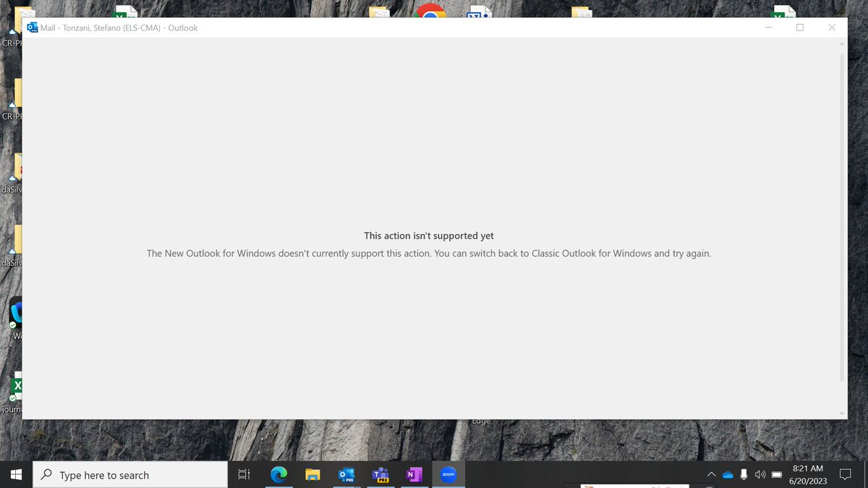868x488 pixels.
Task: Open Microsoft Teams PRE from the taskbar
Action: (x=380, y=475)
